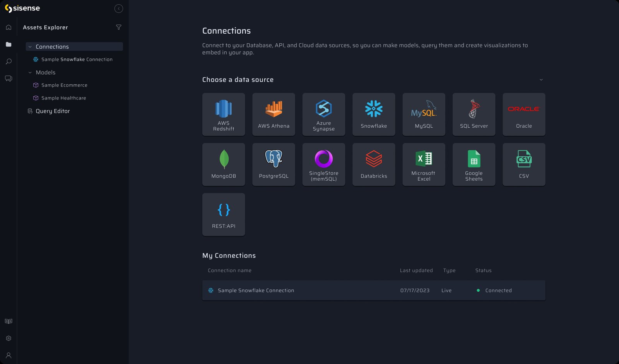Open the Search icon in left rail
The width and height of the screenshot is (619, 364).
(x=9, y=62)
